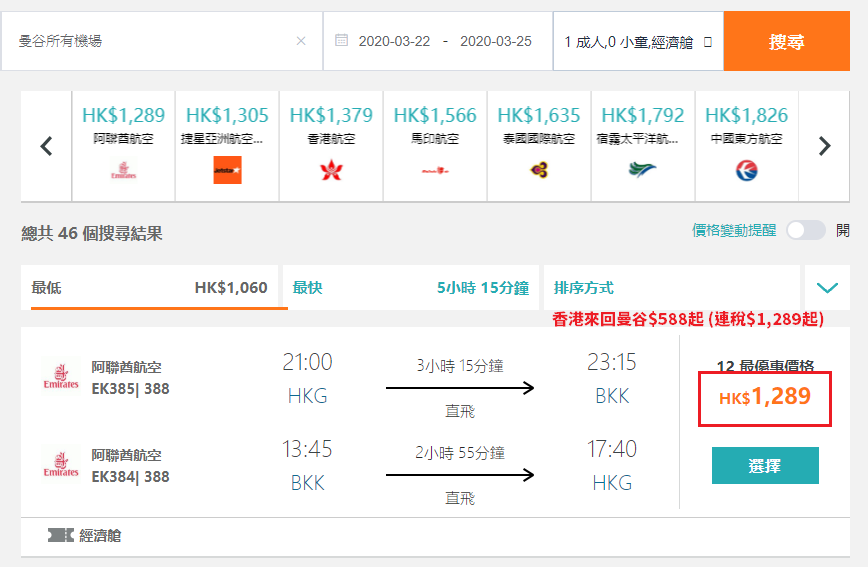868x567 pixels.
Task: Click 總共 46 個搜尋結果 results count
Action: tap(92, 233)
